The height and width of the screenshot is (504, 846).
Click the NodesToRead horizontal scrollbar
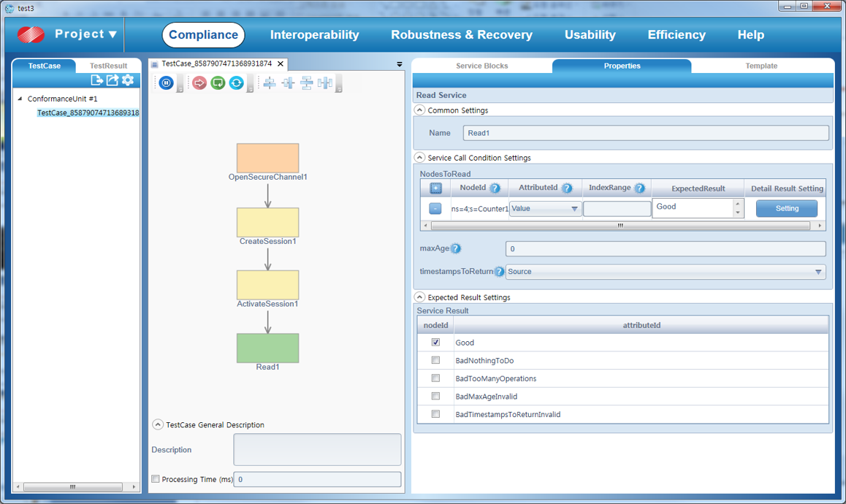click(620, 226)
